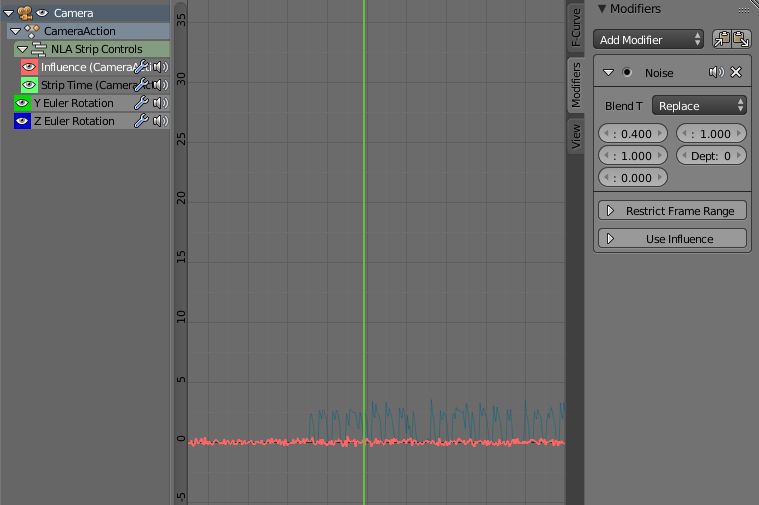Hide the Strip Time curve via its eye
759x505 pixels.
(29, 85)
